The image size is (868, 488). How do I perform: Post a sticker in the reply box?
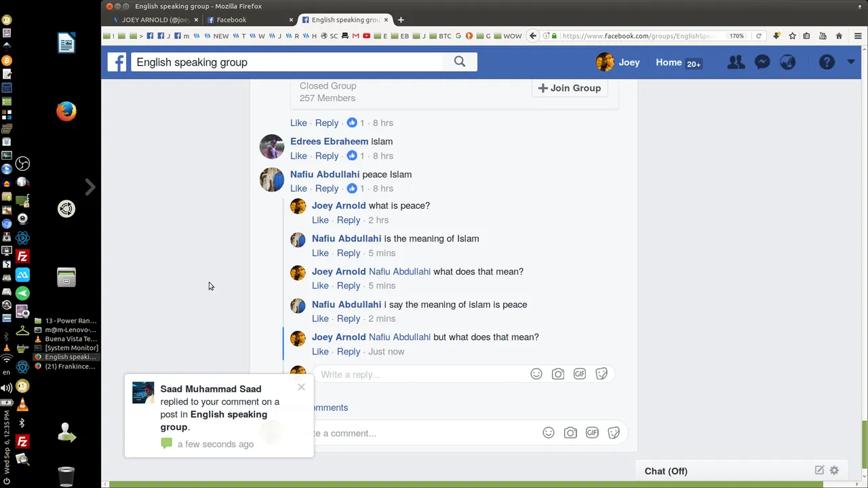point(601,374)
